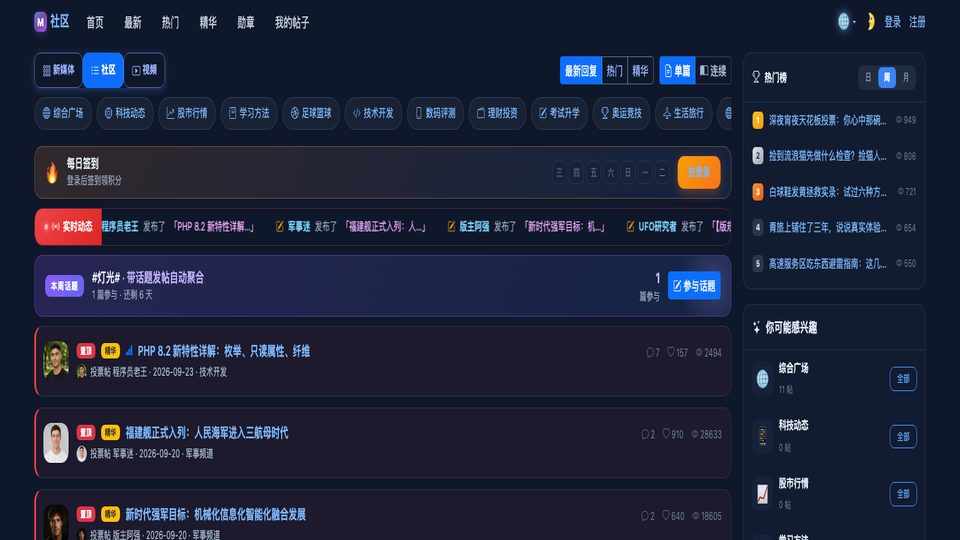Open 版主阿强 user in live ticker

pyautogui.click(x=474, y=227)
